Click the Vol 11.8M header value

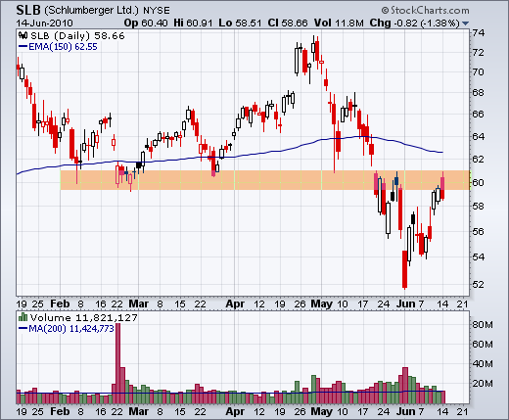(x=339, y=23)
